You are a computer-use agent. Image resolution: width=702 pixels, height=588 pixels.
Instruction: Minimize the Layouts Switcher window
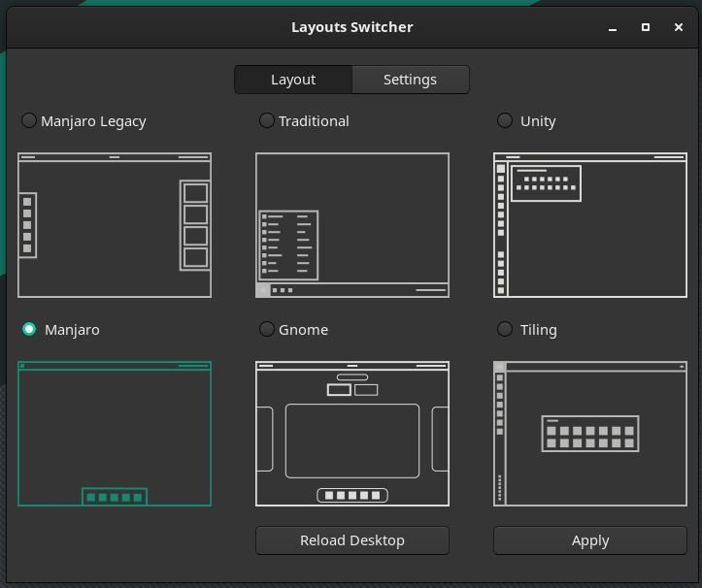coord(613,28)
